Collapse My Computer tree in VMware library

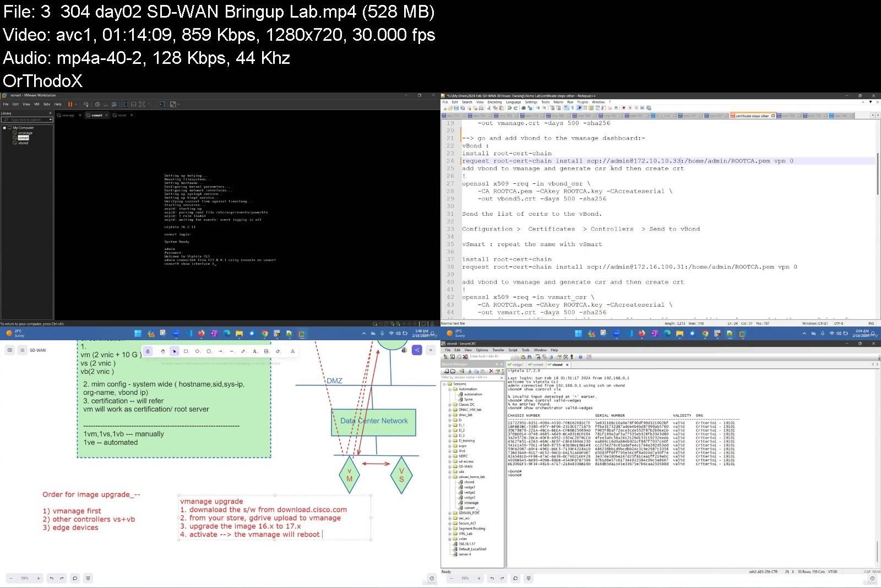click(4, 128)
